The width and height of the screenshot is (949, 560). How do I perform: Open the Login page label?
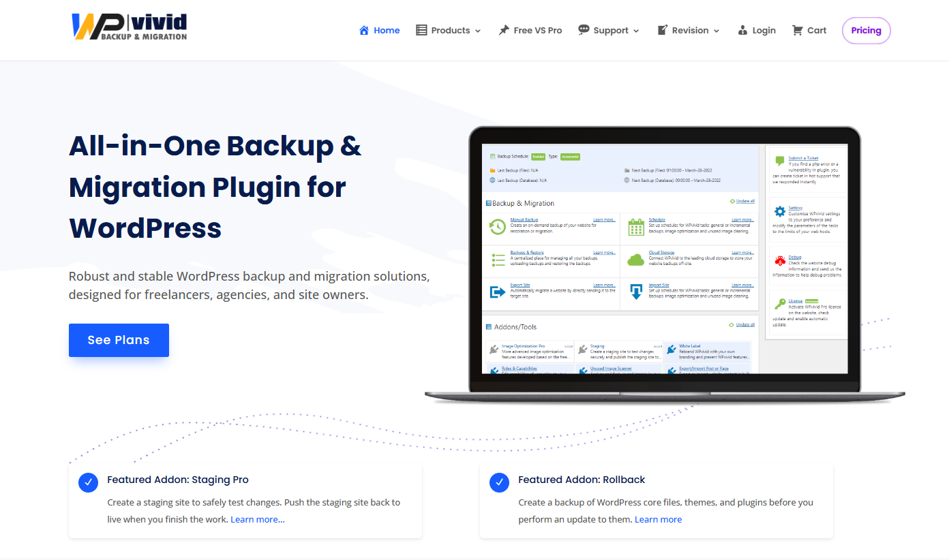(x=764, y=30)
